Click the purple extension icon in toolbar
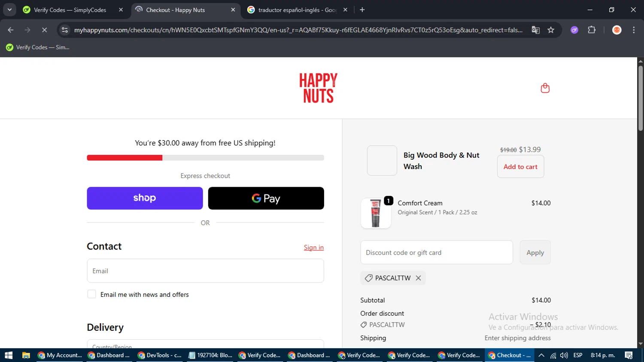Screen dimensions: 644x362 coord(574,30)
